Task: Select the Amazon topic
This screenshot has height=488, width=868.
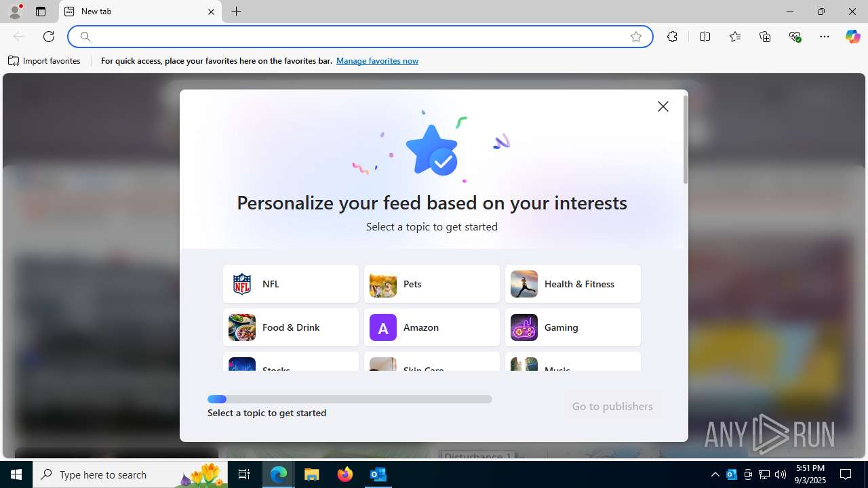Action: (x=432, y=327)
